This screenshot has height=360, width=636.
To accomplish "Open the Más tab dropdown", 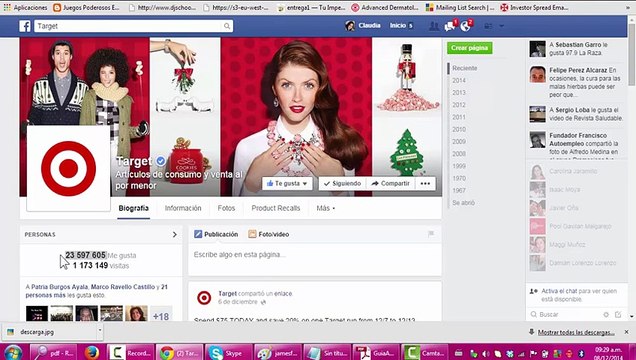I will [326, 208].
